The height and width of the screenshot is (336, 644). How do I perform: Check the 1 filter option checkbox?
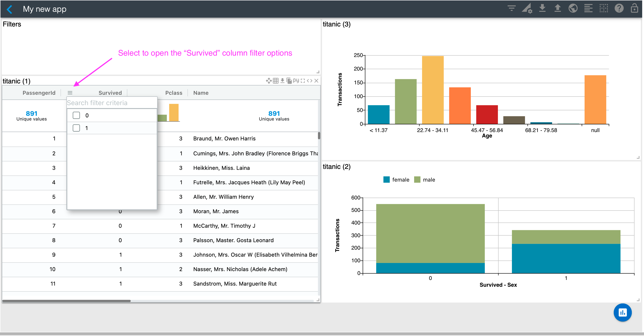click(76, 128)
